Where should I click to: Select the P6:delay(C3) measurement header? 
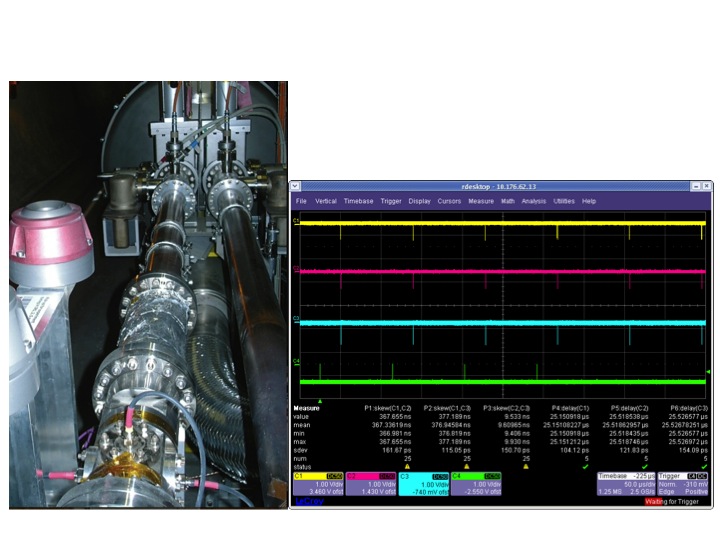click(x=689, y=408)
